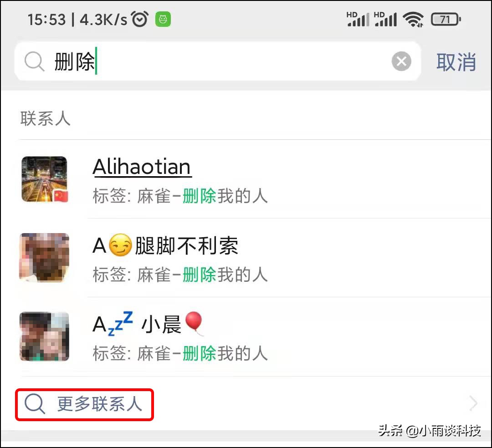Tap the alarm clock icon in status bar
This screenshot has height=448, width=492.
coord(140,19)
